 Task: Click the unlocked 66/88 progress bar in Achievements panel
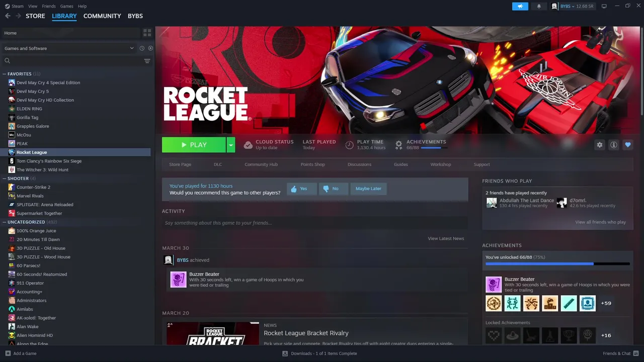click(557, 263)
